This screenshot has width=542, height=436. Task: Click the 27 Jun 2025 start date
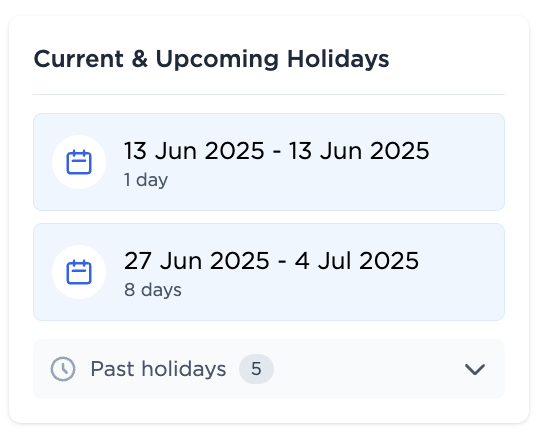pos(197,261)
